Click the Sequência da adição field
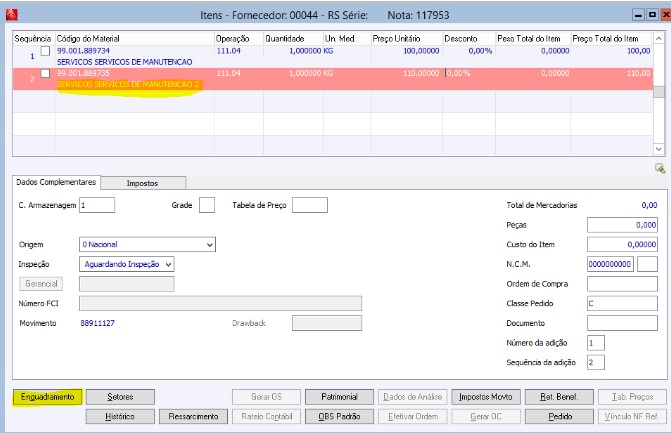The height and width of the screenshot is (433, 671). (596, 362)
